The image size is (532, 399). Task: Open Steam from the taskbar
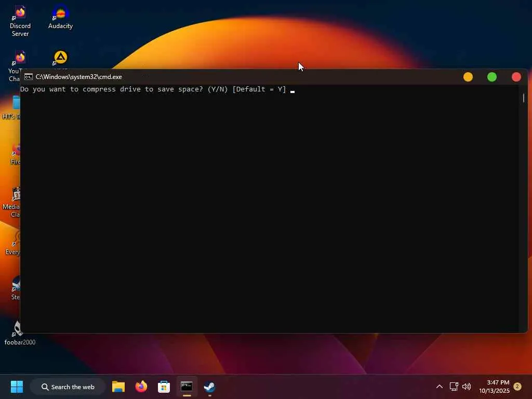[209, 387]
